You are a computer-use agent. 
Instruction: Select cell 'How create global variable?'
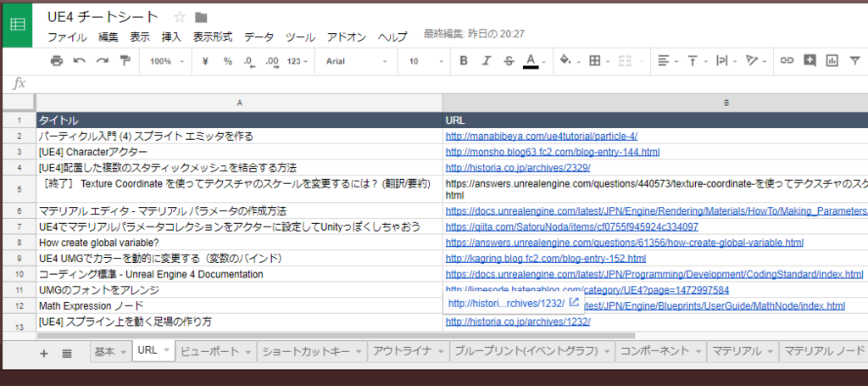coord(239,243)
